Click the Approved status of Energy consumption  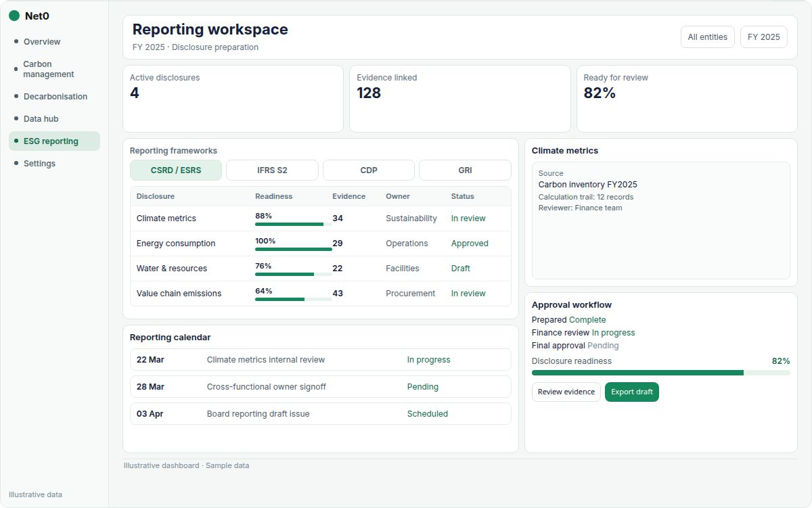470,244
